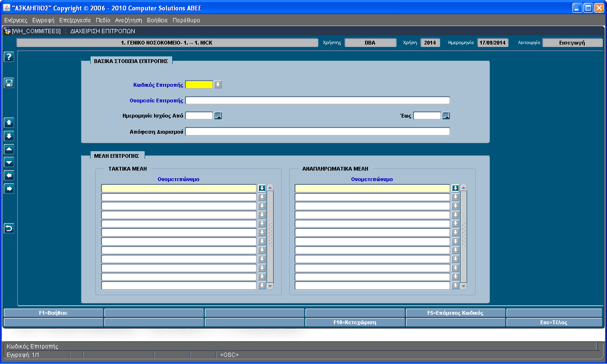Open the Πεδίο menu
The height and width of the screenshot is (364, 607).
(103, 20)
